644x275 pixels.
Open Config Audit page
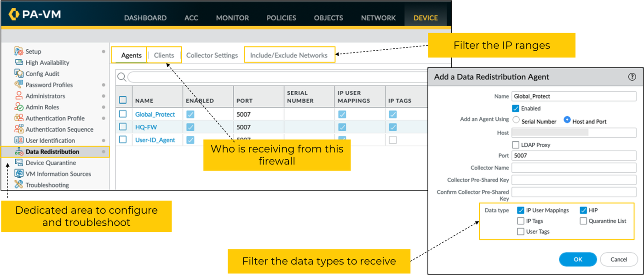tap(42, 74)
